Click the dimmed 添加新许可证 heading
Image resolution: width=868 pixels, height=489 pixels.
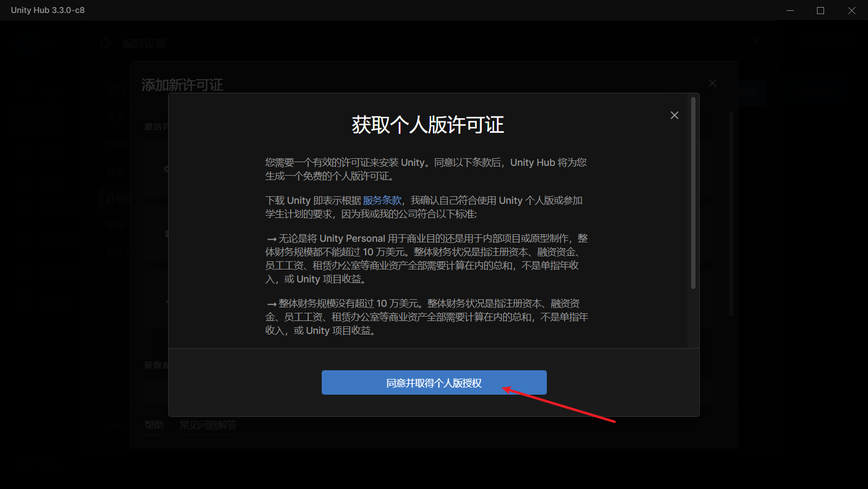[182, 85]
